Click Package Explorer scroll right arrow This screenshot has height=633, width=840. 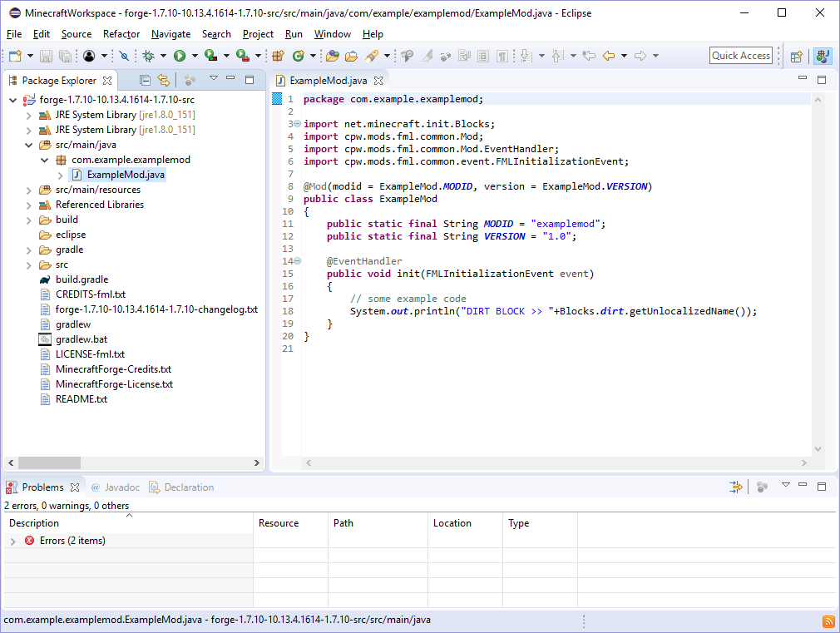pos(257,462)
